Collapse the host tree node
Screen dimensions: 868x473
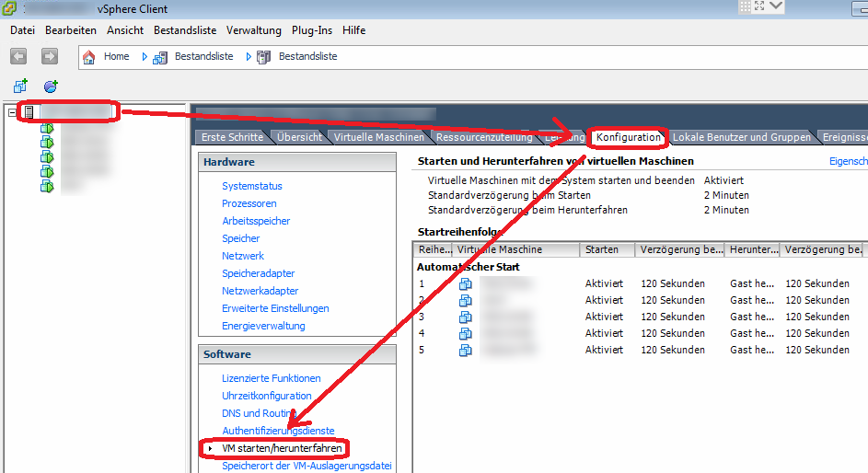12,112
